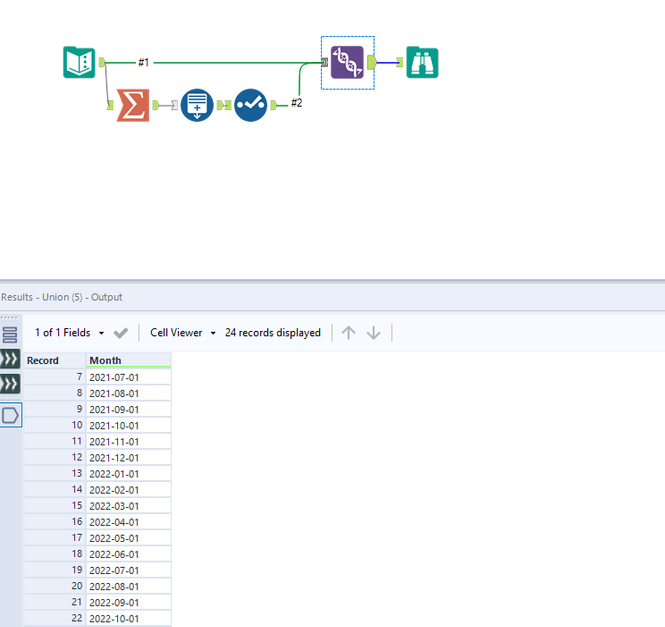Click the Month column header
This screenshot has height=627, width=665.
(x=129, y=360)
